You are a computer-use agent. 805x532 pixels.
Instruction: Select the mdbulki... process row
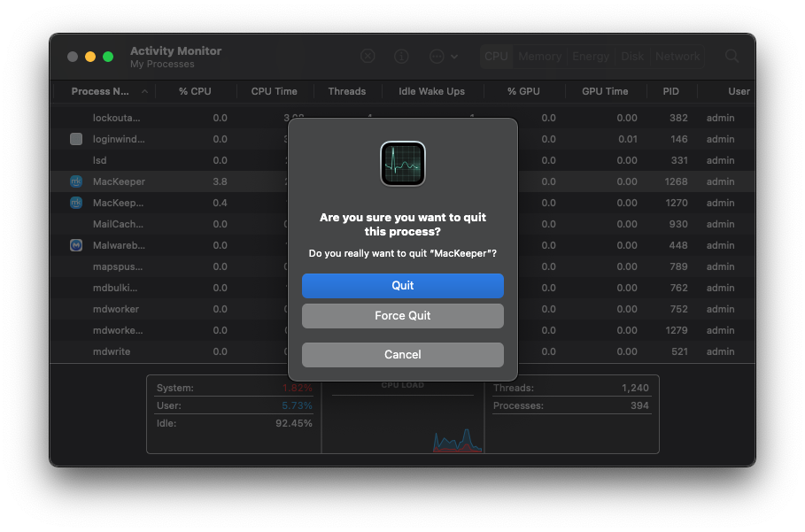click(x=402, y=288)
